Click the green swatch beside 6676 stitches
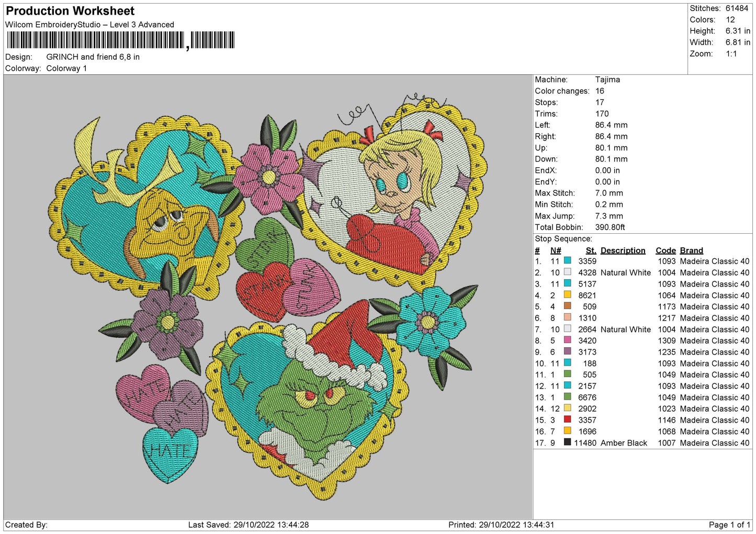Image resolution: width=756 pixels, height=534 pixels. 567,397
